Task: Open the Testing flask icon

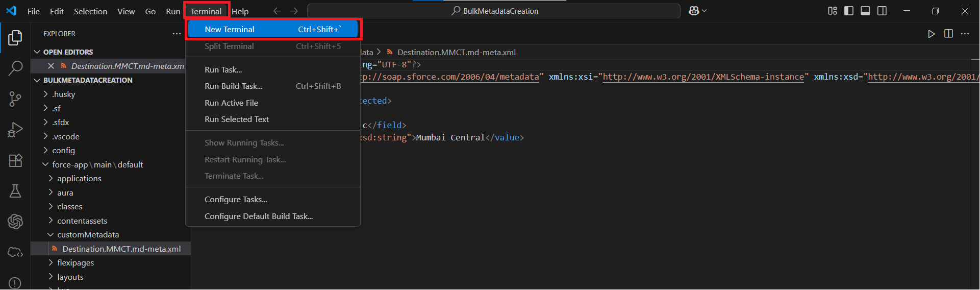Action: 15,191
